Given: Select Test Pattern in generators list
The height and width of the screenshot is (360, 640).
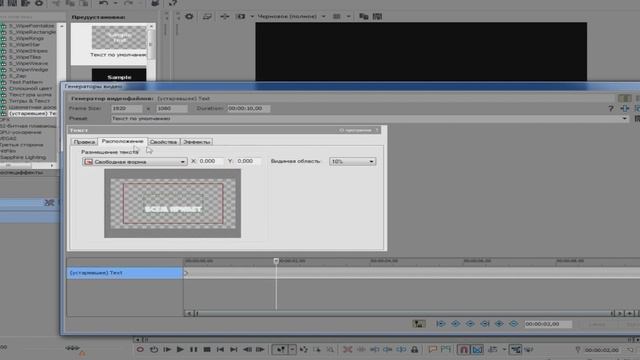Looking at the screenshot, I should tap(25, 82).
